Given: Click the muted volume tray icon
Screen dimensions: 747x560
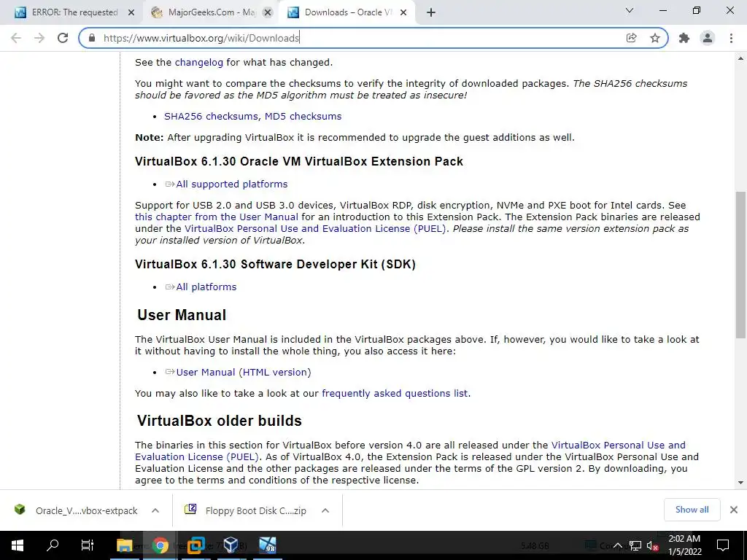Looking at the screenshot, I should click(x=652, y=545).
